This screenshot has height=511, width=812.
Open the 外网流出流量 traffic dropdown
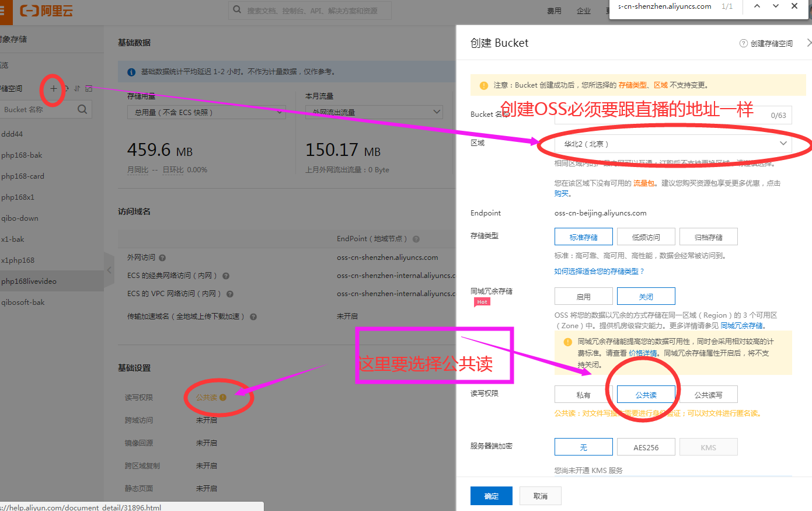click(x=374, y=112)
